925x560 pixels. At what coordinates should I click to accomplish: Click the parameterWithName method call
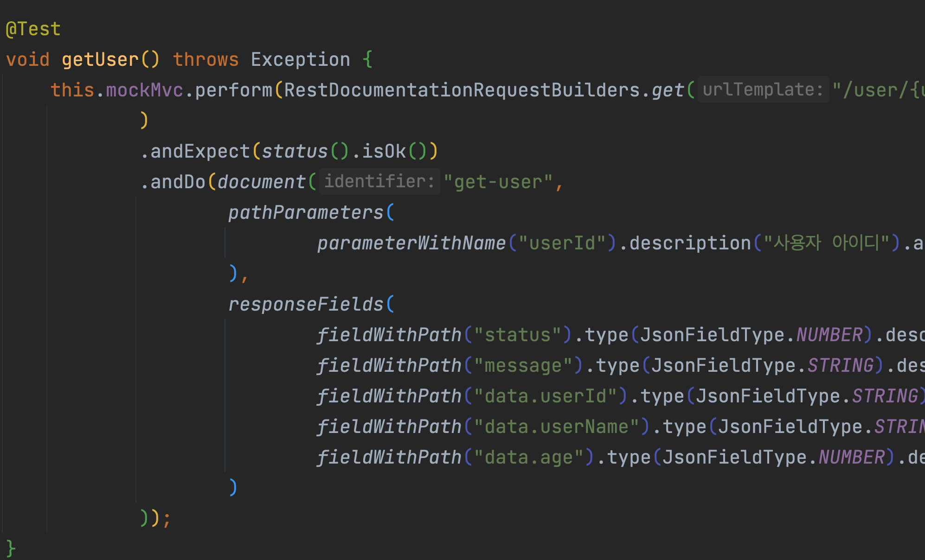pos(411,243)
